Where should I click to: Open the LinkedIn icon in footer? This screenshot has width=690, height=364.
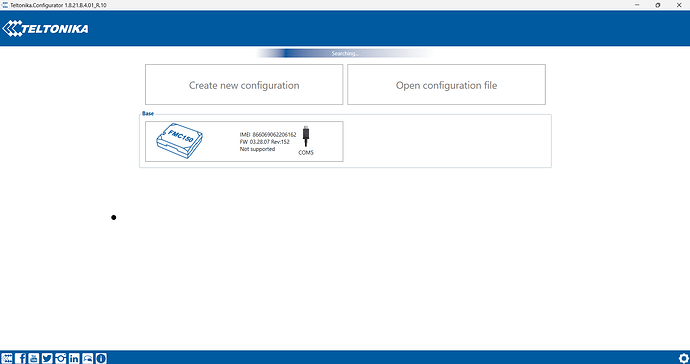tap(74, 358)
